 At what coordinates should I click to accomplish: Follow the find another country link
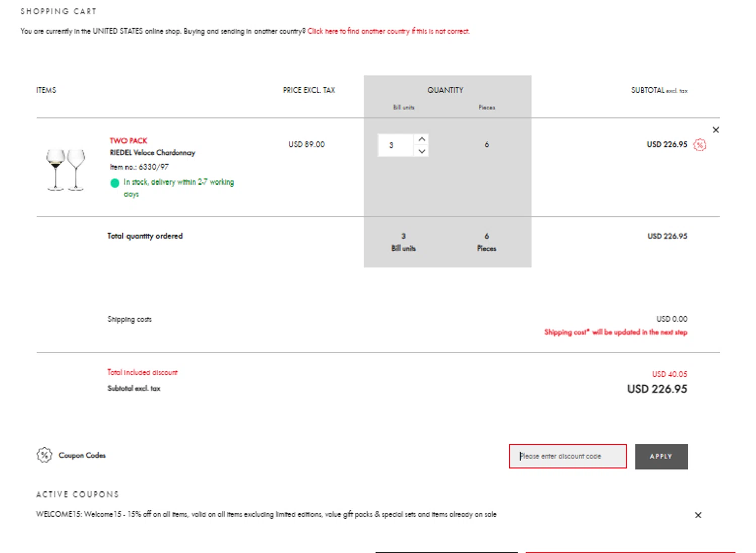coord(389,31)
